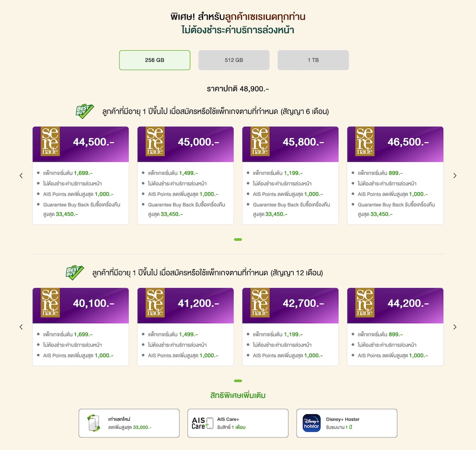Click the 12-month carousel page indicator

(x=238, y=381)
